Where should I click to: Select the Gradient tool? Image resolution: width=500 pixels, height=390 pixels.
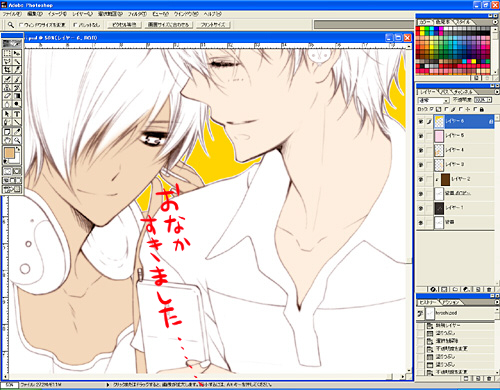click(17, 96)
